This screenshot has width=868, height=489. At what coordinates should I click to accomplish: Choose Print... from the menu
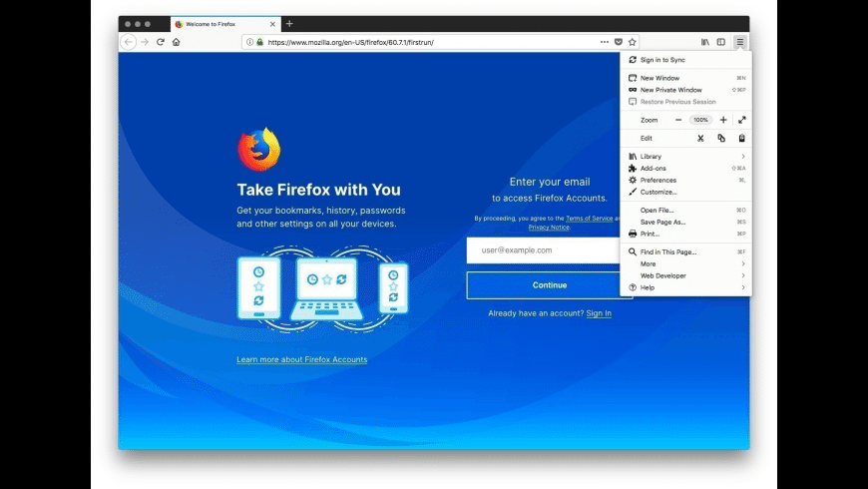point(685,234)
